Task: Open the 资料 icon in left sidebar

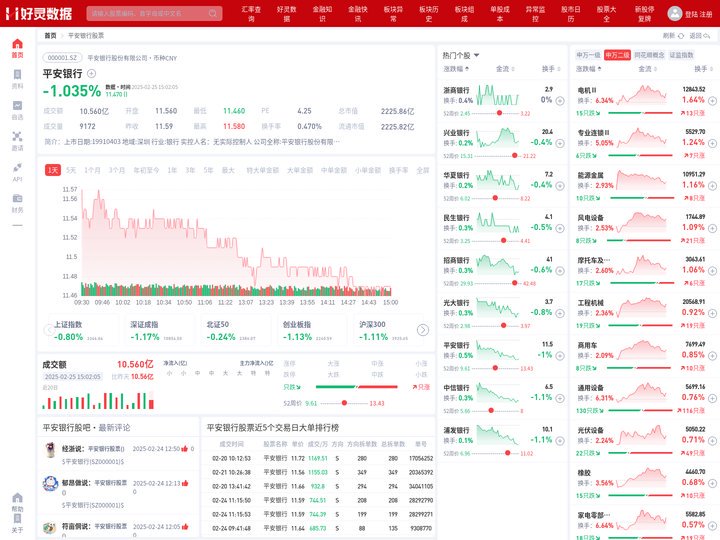Action: coord(17,75)
